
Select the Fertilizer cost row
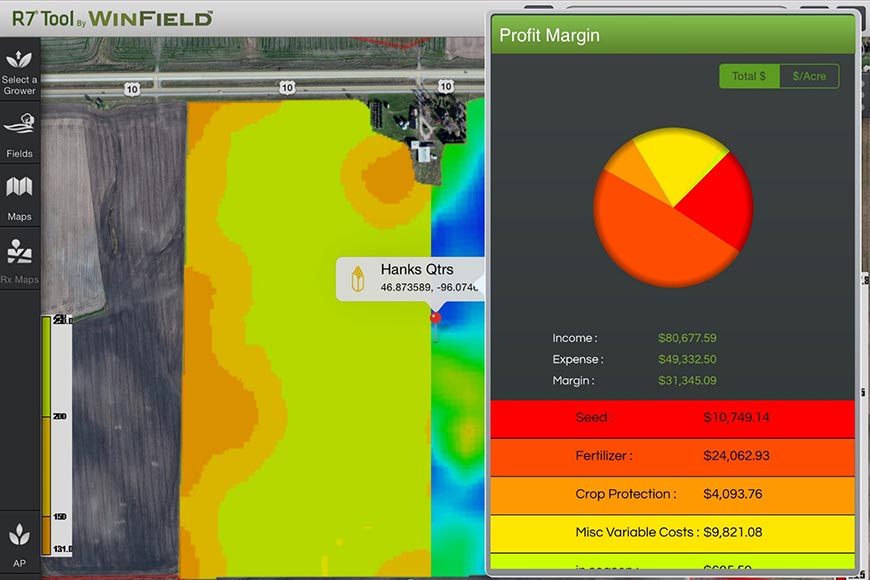(672, 456)
